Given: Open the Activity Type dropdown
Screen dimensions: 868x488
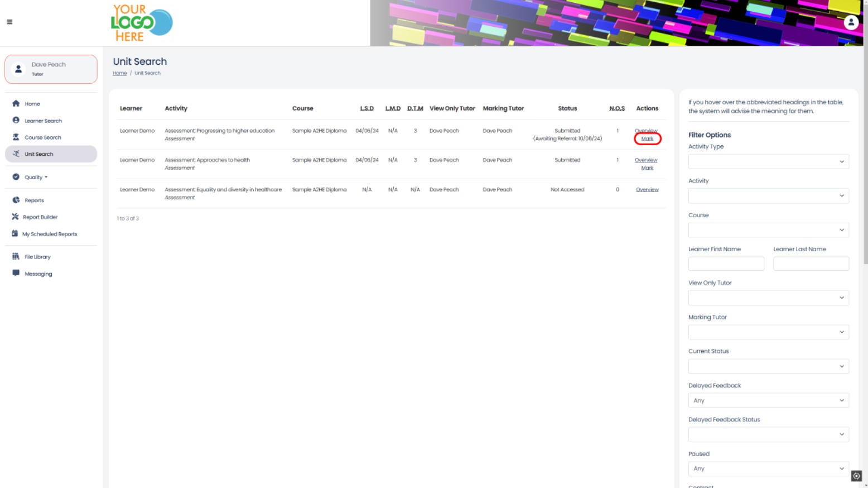Looking at the screenshot, I should click(768, 161).
